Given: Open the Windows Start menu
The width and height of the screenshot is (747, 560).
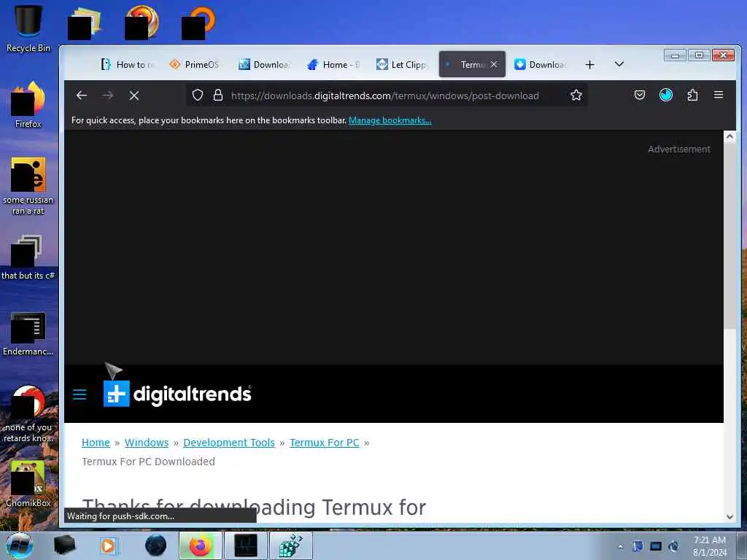Looking at the screenshot, I should [x=20, y=545].
